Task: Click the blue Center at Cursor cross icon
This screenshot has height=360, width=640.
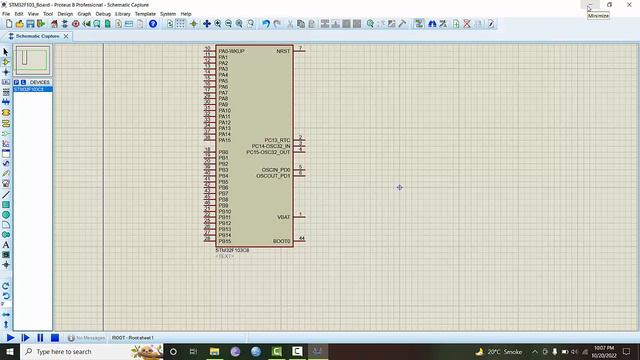Action: 207,24
